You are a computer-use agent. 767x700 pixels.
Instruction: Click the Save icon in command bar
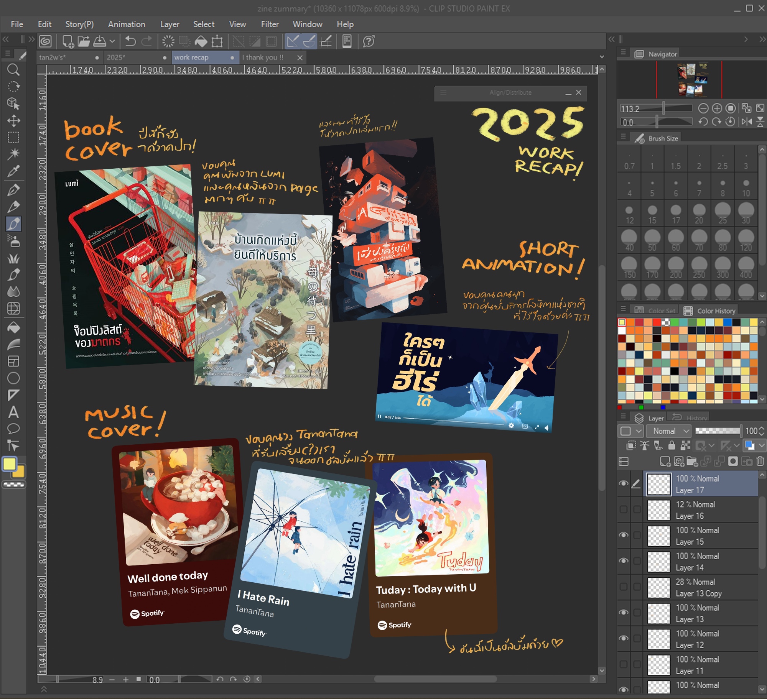100,41
